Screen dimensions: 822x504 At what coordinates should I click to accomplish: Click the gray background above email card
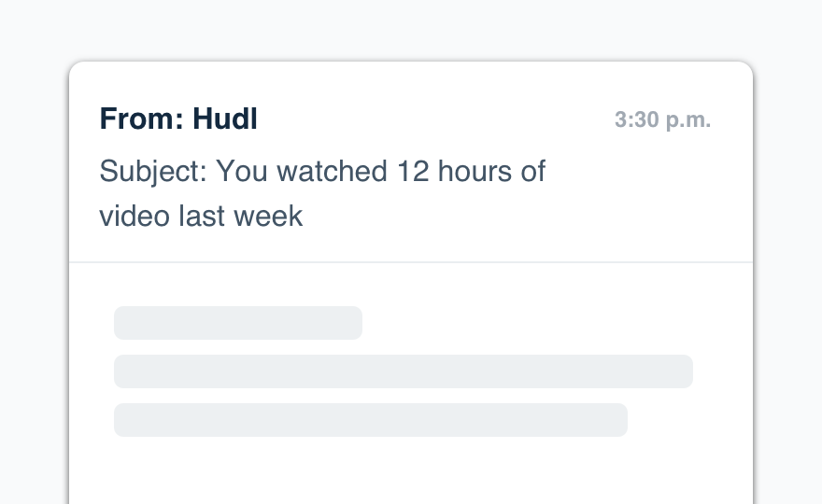411,30
